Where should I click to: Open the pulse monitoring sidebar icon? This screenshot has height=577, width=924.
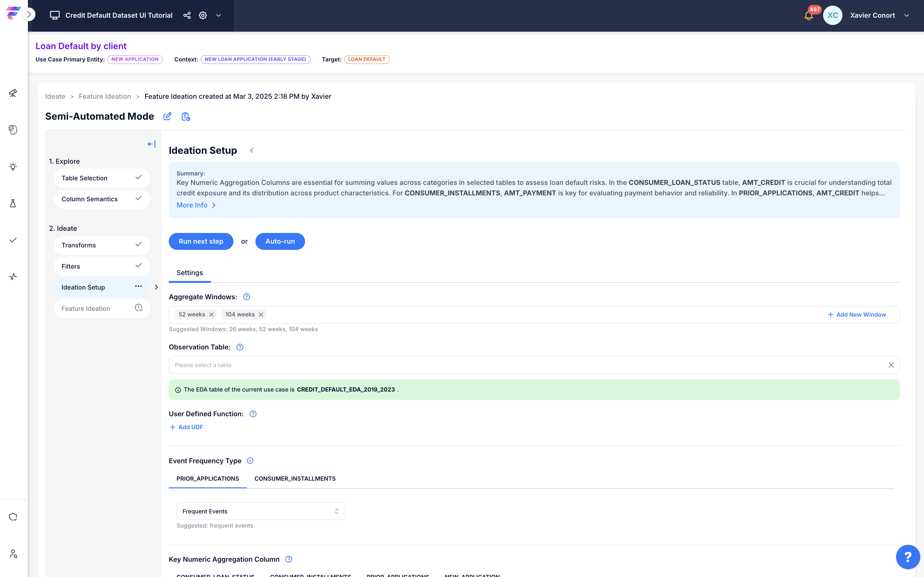point(13,277)
